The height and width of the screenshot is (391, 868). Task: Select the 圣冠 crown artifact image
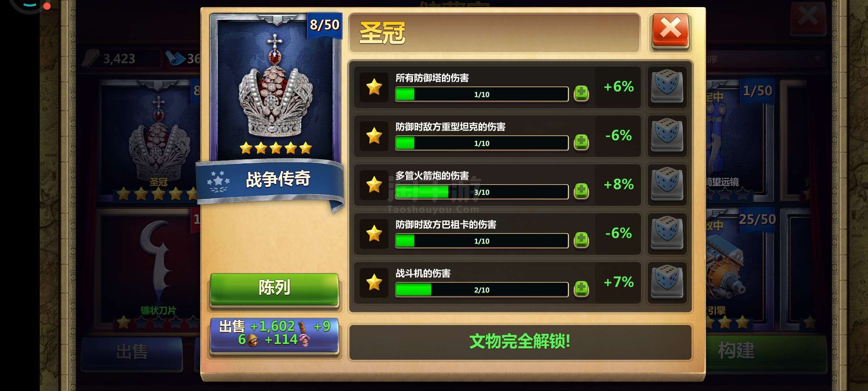point(275,87)
